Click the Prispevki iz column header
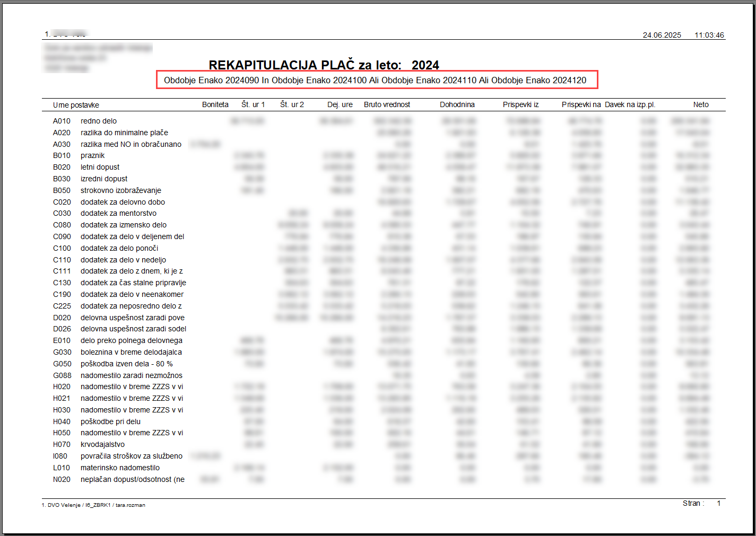The image size is (756, 536). (x=521, y=104)
